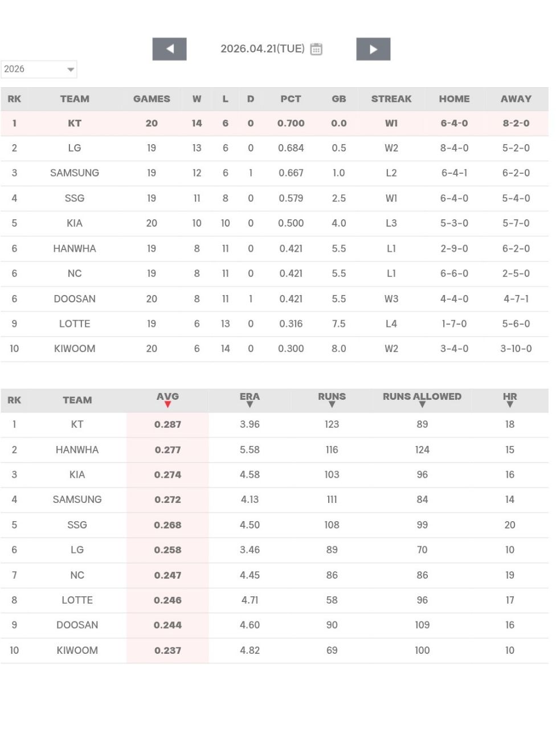Go to the next date arrow

373,49
